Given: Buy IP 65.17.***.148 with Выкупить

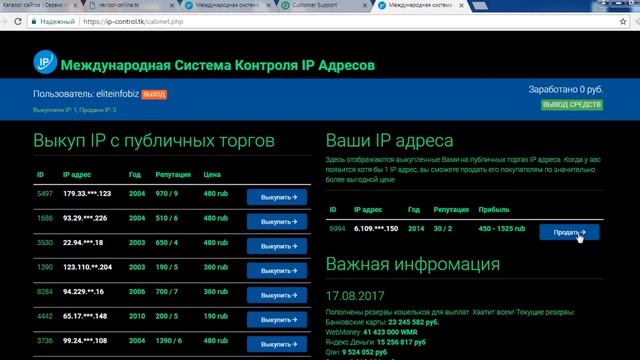Looking at the screenshot, I should point(277,320).
